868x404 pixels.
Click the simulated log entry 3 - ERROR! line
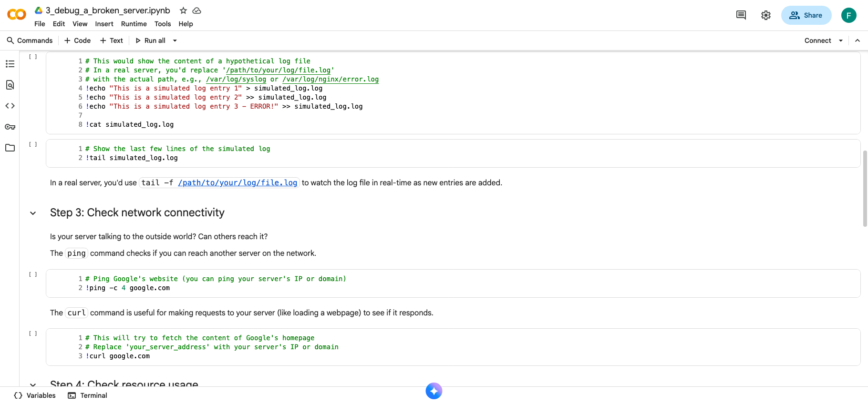coord(224,106)
